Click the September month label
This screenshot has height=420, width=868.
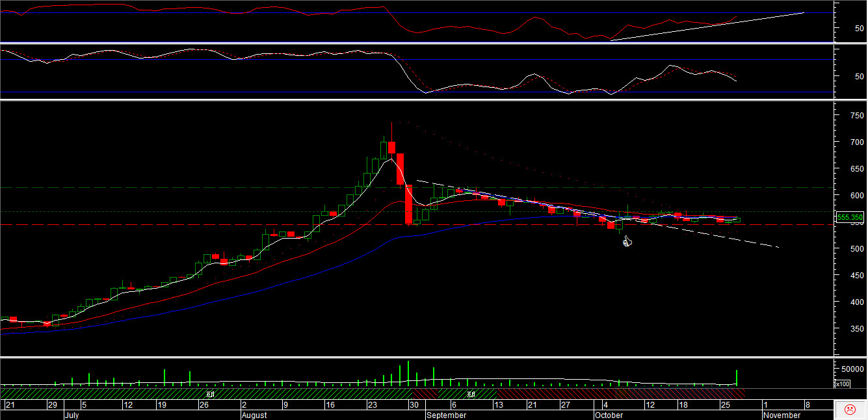click(x=447, y=415)
